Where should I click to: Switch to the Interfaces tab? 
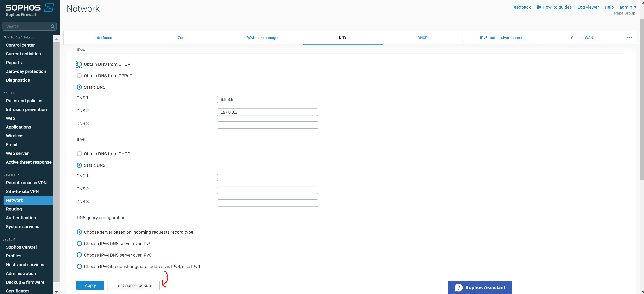(x=103, y=38)
